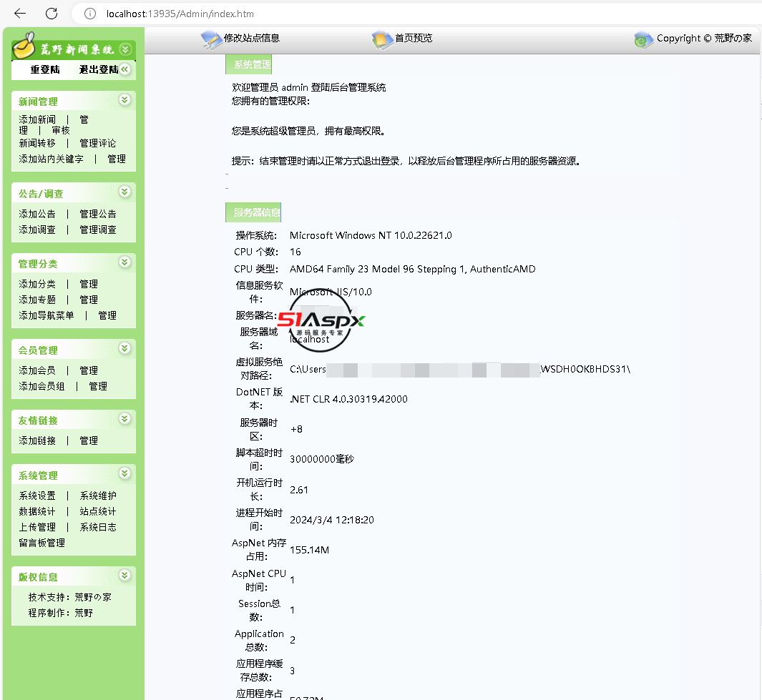Open 添加新闻
762x700 pixels.
(x=37, y=119)
